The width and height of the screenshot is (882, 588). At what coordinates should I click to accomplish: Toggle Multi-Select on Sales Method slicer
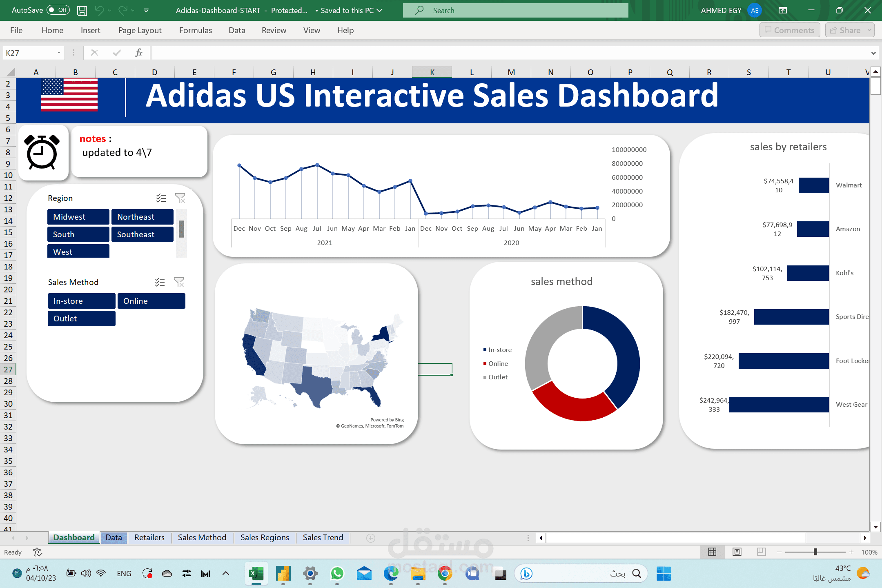(160, 282)
